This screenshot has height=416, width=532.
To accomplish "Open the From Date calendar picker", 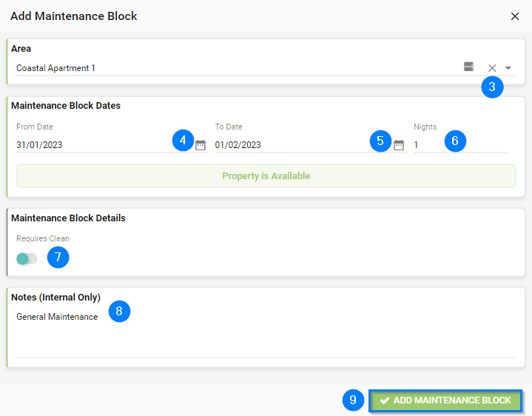I will (201, 145).
